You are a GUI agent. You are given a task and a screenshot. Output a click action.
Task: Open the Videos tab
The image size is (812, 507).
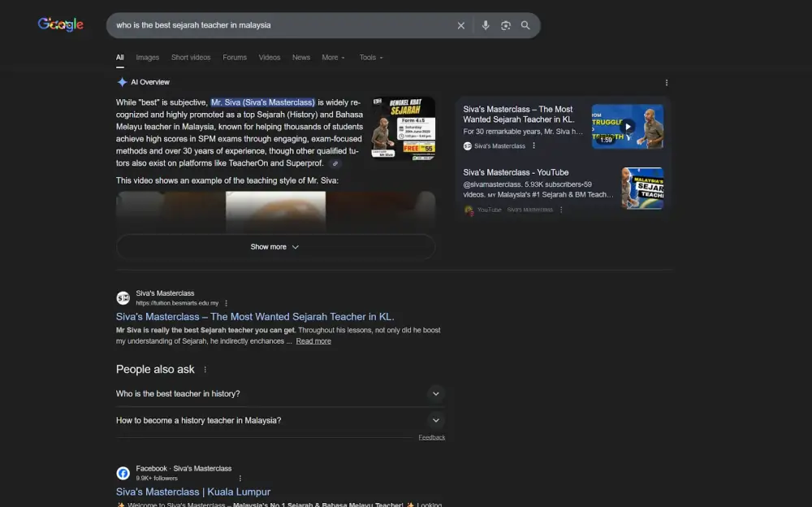click(270, 58)
